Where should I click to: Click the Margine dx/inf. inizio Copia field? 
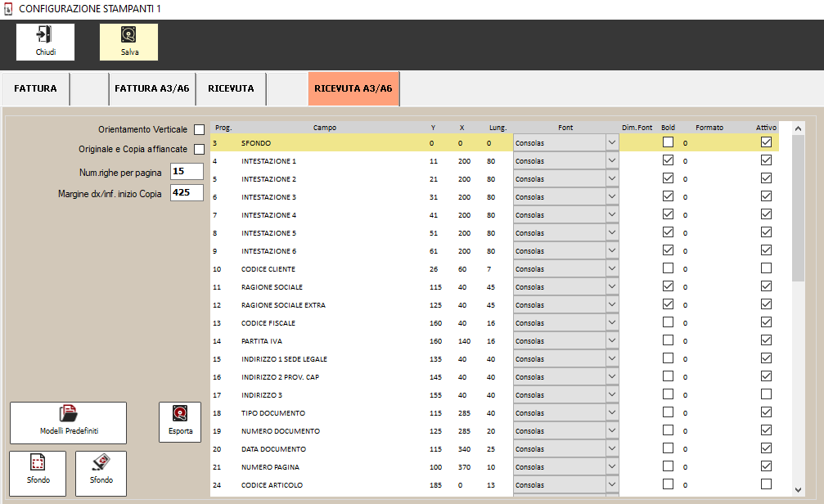click(x=186, y=194)
